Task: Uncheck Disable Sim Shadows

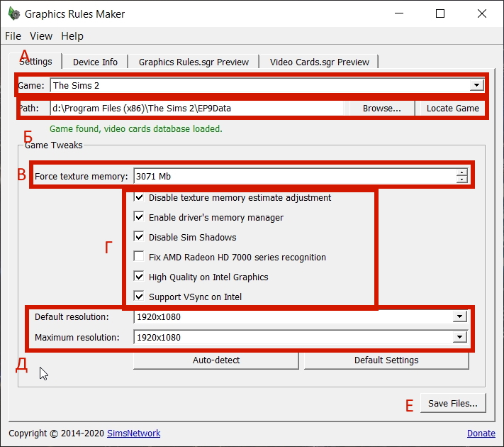Action: pos(139,237)
